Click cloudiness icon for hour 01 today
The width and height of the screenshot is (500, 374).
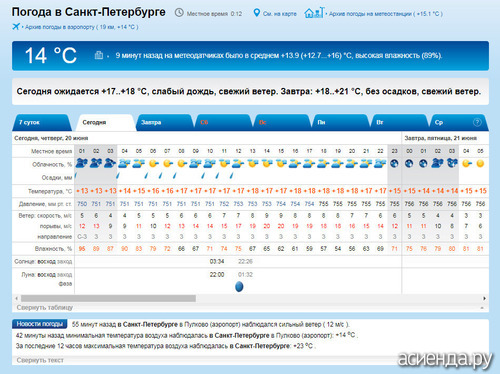click(x=82, y=163)
